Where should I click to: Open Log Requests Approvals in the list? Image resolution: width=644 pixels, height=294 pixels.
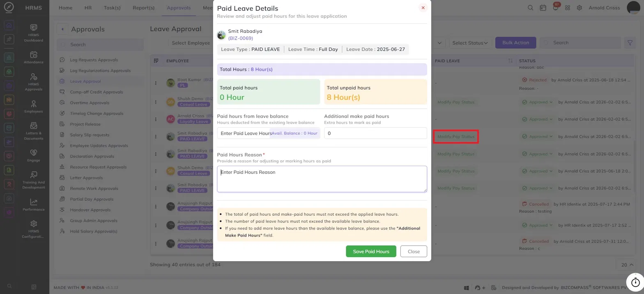(94, 60)
